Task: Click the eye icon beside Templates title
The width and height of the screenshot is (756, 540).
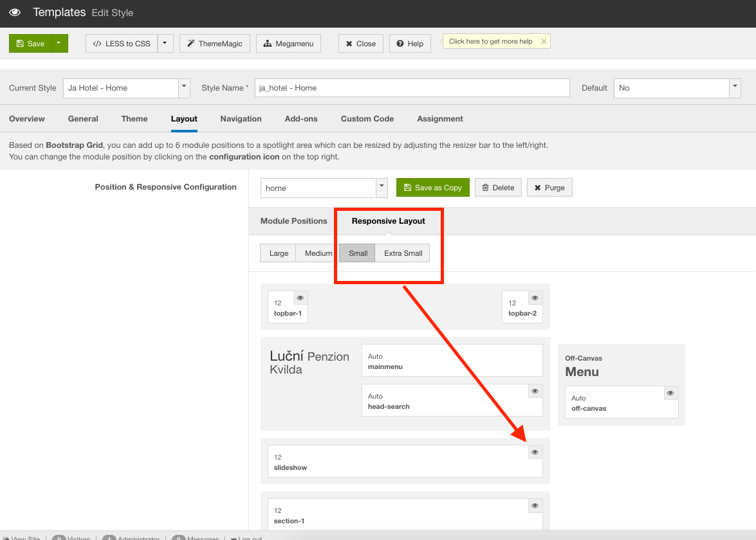Action: (x=15, y=12)
